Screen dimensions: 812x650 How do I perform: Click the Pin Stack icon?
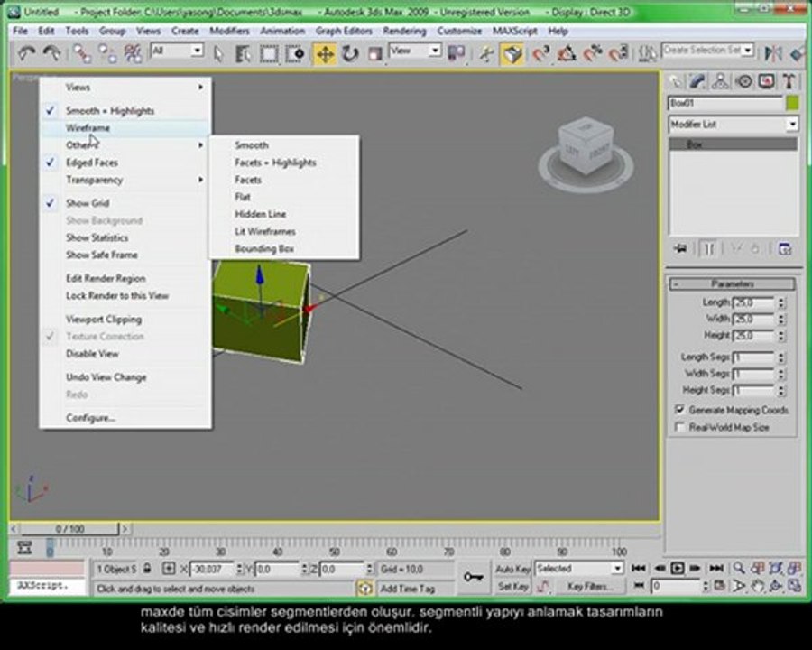coord(680,249)
